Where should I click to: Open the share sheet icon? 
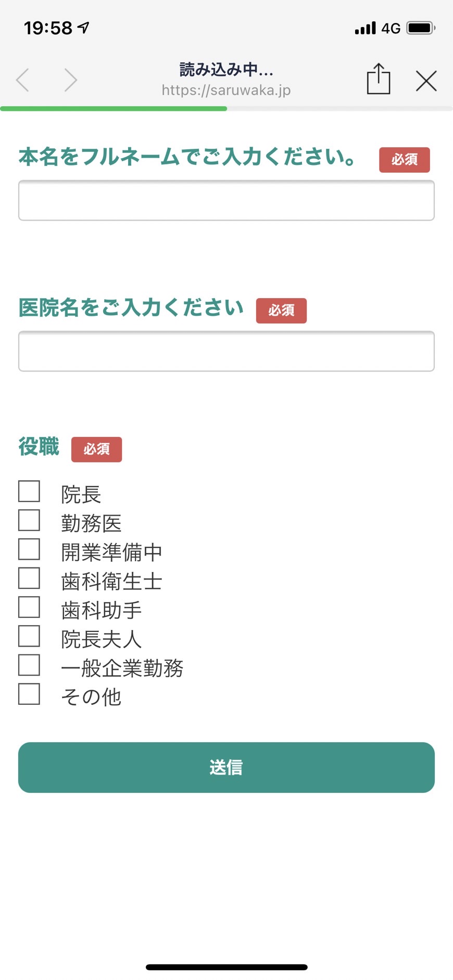tap(379, 79)
